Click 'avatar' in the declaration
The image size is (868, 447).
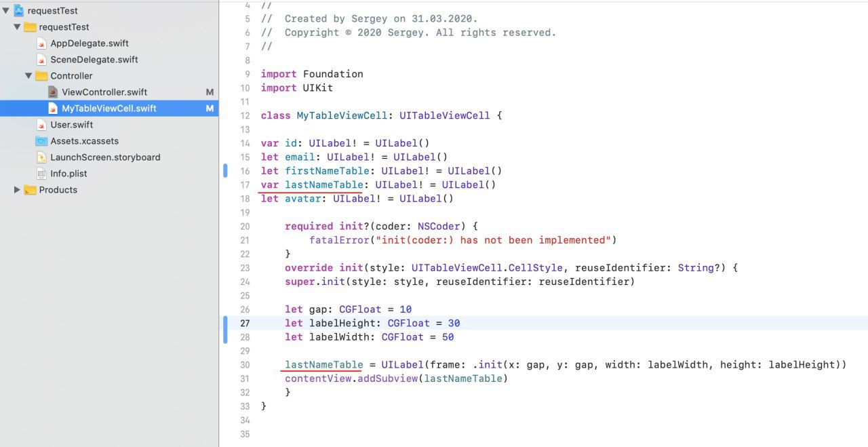303,199
